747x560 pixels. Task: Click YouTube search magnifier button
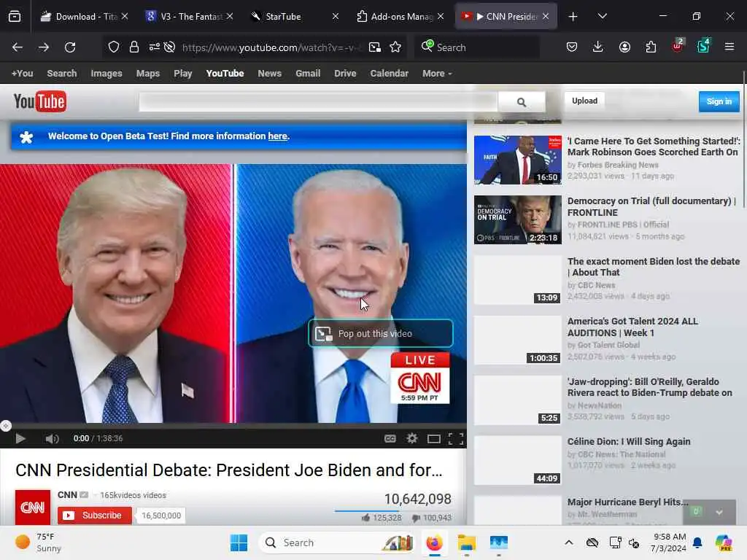(x=522, y=102)
